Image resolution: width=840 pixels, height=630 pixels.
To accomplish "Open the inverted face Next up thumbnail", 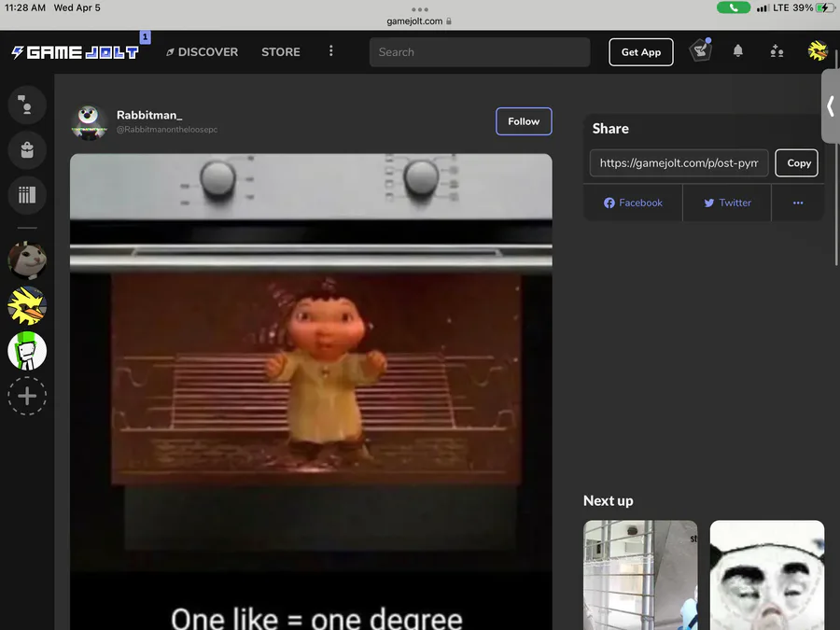I will (x=766, y=575).
